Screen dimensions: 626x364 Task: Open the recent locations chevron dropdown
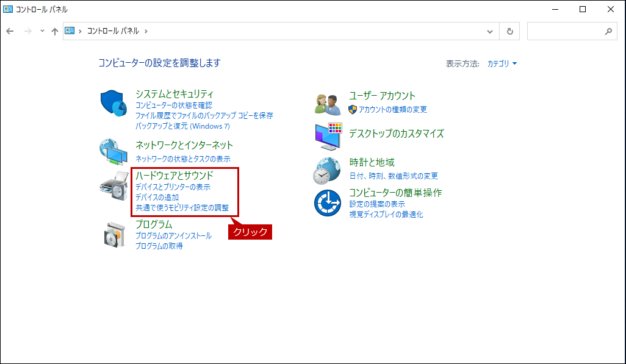[42, 31]
